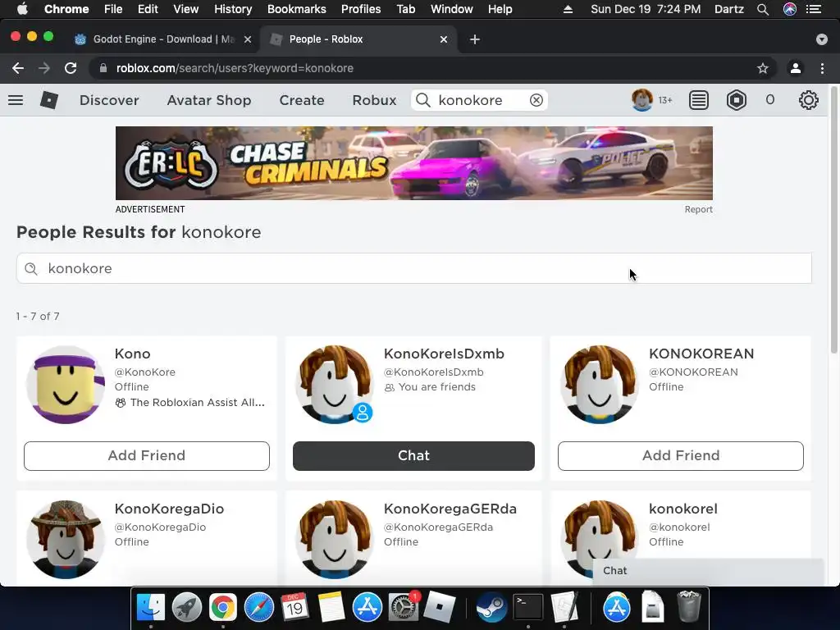Close the People - Roblox tab
The width and height of the screenshot is (840, 630).
tap(444, 39)
